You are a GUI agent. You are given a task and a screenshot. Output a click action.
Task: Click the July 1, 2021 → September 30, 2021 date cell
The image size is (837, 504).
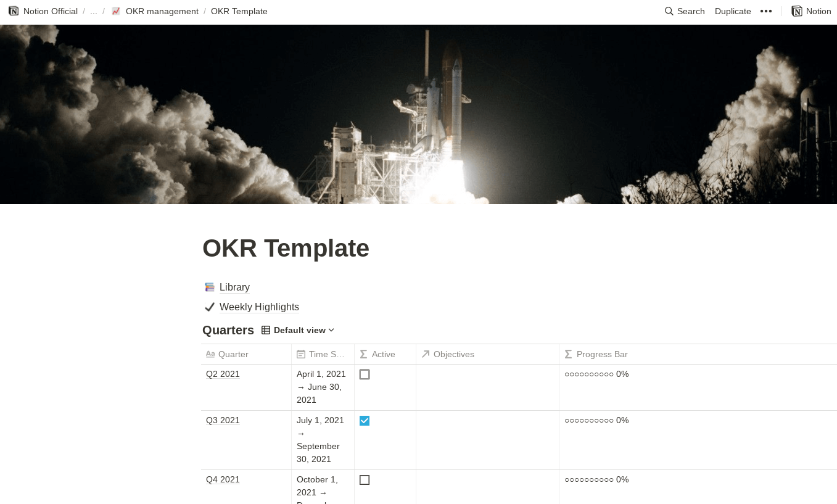click(323, 440)
